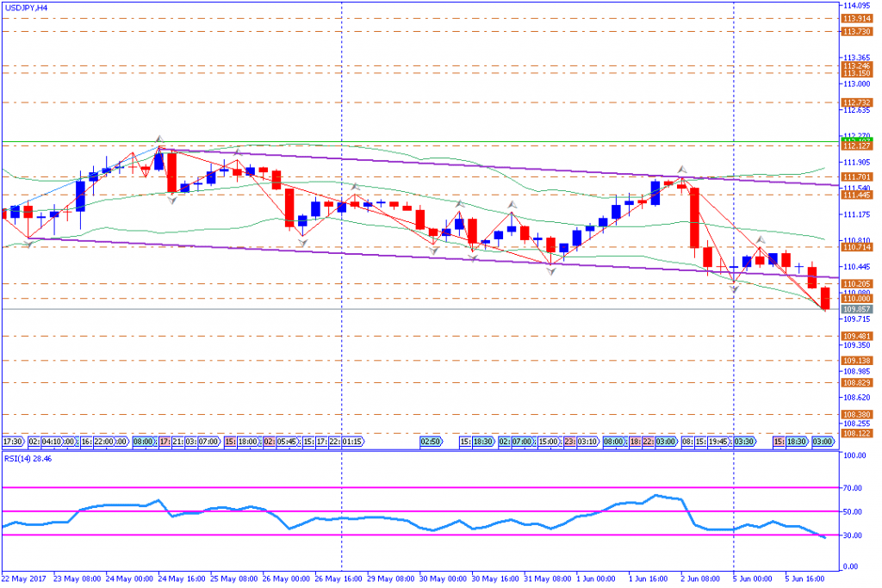Click the 19:45 time marker label
This screenshot has height=588, width=882.
(x=718, y=441)
